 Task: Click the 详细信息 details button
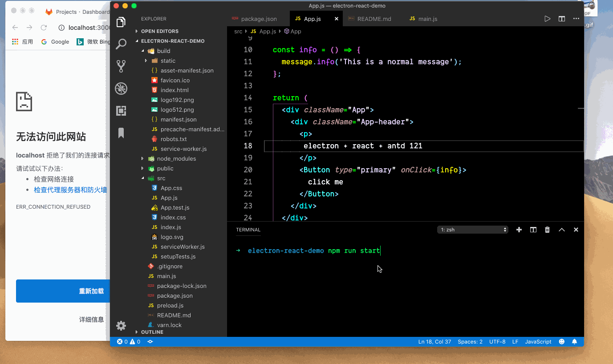91,320
